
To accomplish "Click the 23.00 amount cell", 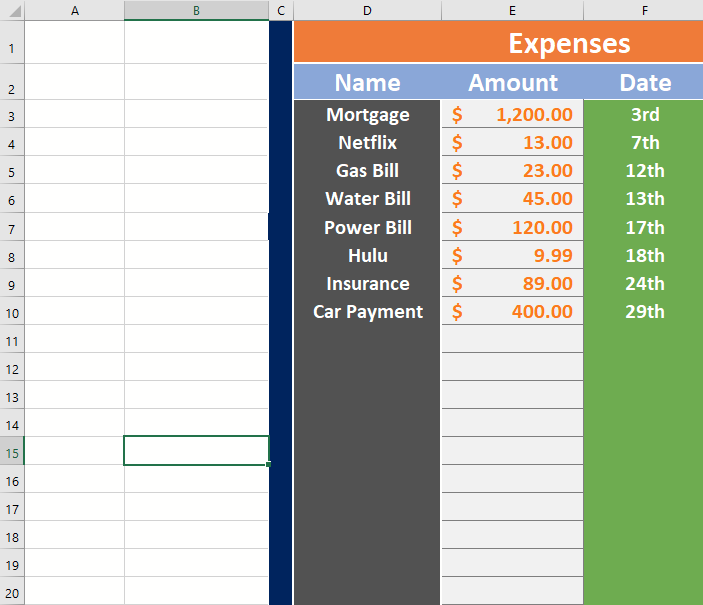I will tap(512, 170).
